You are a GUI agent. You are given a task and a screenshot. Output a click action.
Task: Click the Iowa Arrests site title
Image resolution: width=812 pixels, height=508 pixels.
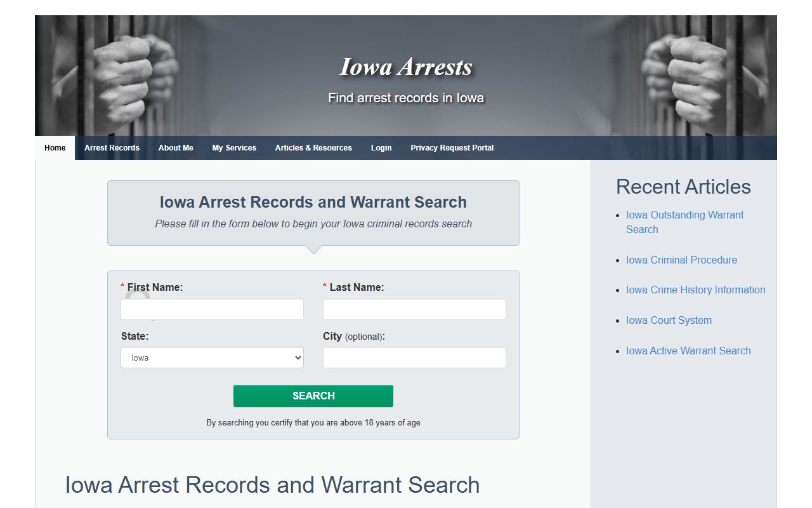point(406,67)
